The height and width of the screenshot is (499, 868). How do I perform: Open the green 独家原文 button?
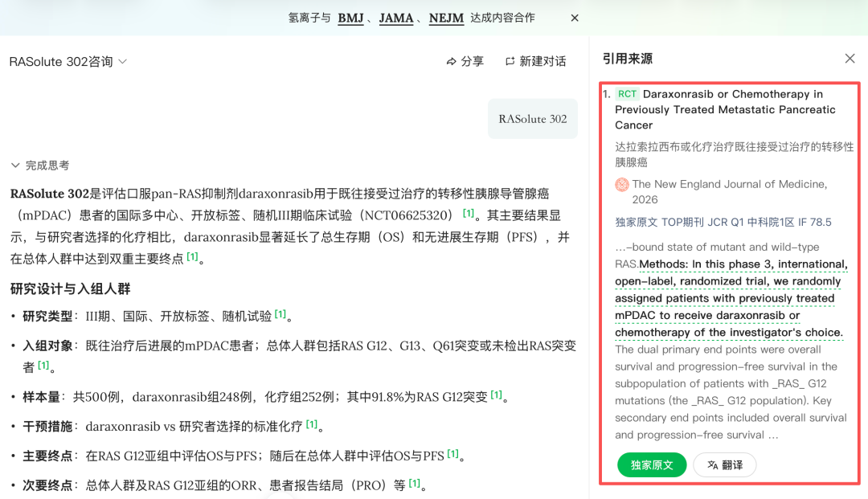(x=652, y=464)
